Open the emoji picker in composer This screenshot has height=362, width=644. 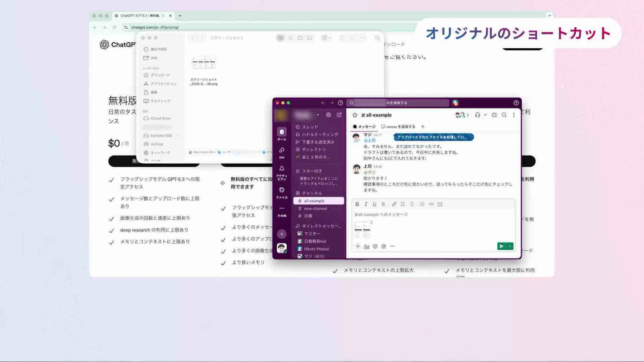coord(375,246)
